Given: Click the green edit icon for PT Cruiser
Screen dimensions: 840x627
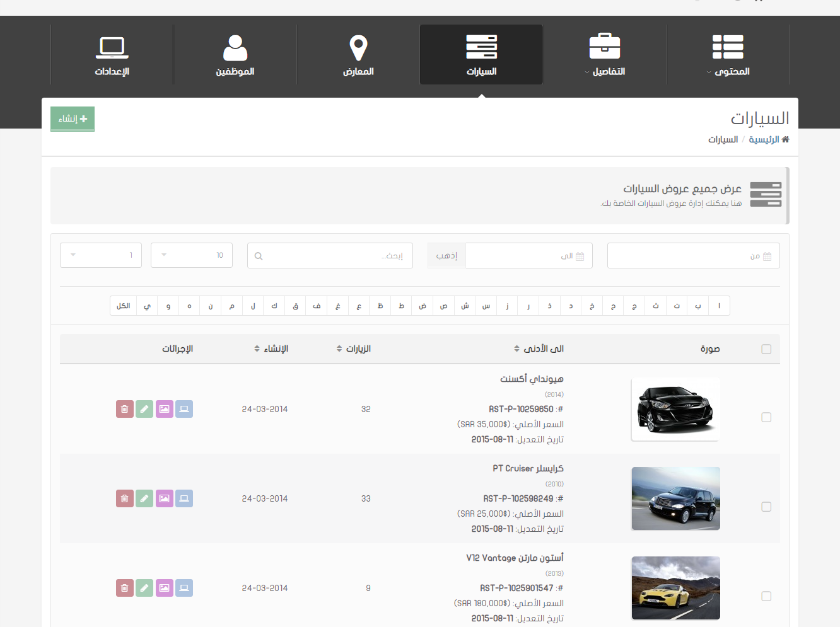Looking at the screenshot, I should pyautogui.click(x=144, y=498).
